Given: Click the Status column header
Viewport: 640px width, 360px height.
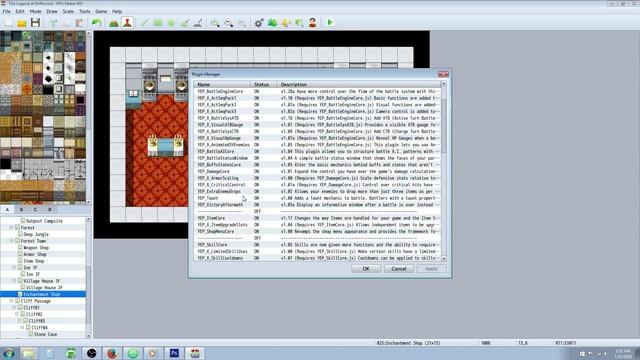Looking at the screenshot, I should (263, 84).
